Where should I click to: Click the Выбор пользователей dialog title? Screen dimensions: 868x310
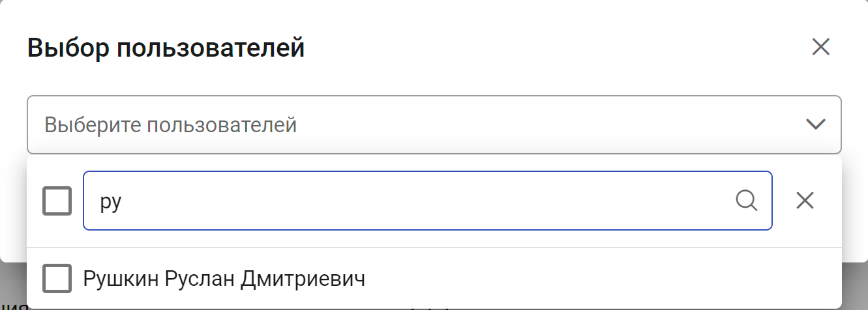click(x=166, y=48)
